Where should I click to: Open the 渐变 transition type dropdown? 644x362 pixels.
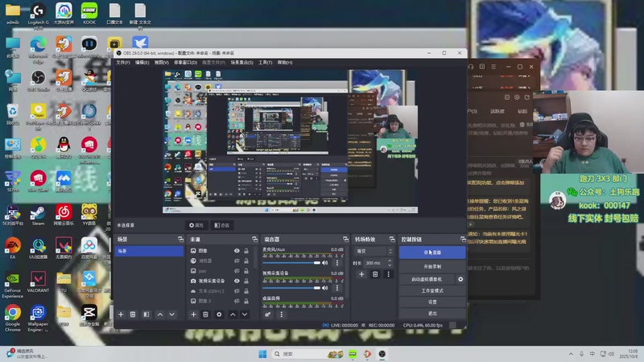(x=374, y=251)
